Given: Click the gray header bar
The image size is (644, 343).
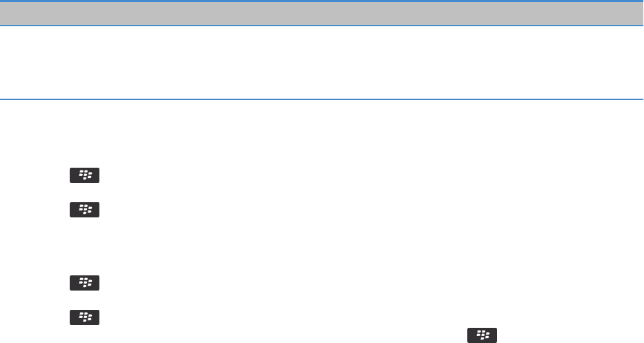Looking at the screenshot, I should 322,14.
